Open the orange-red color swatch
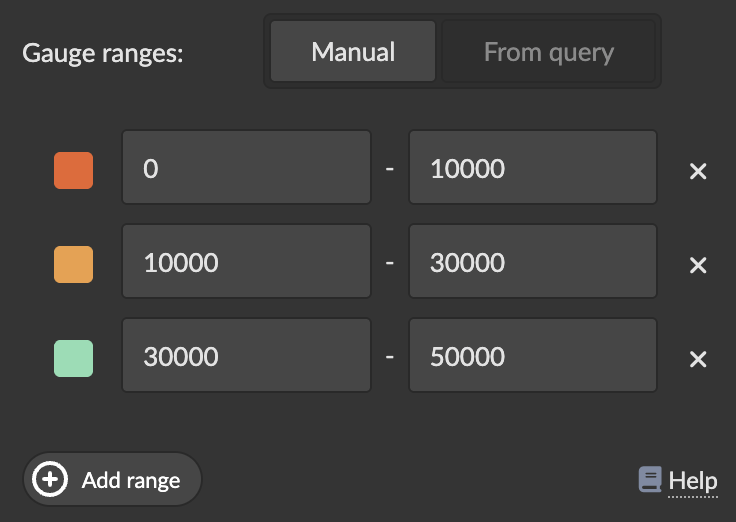 click(73, 170)
